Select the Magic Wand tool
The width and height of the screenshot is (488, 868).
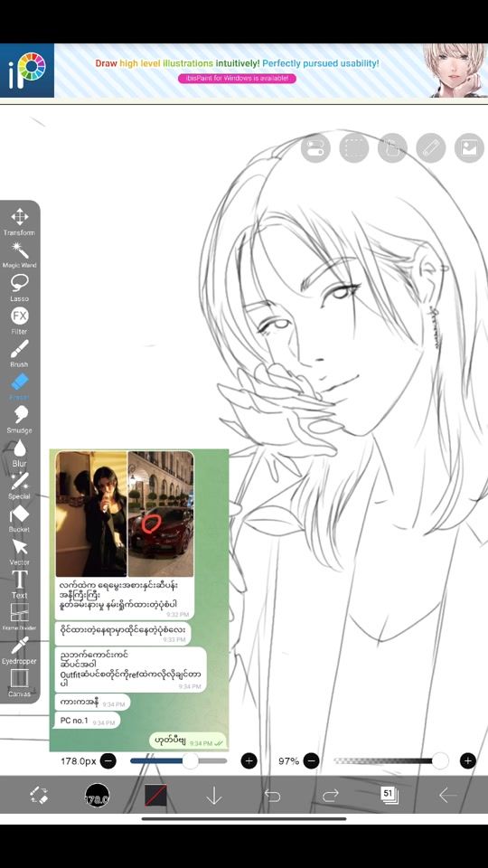[19, 255]
